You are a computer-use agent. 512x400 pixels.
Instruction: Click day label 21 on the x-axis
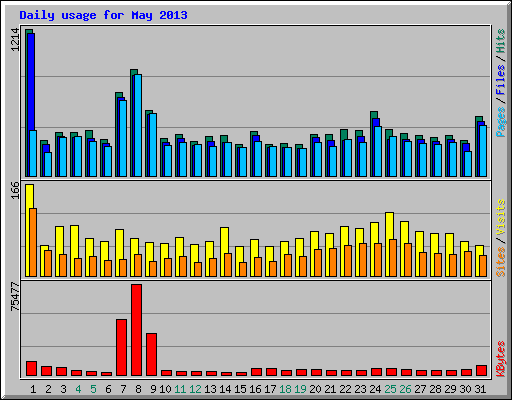[x=330, y=389]
